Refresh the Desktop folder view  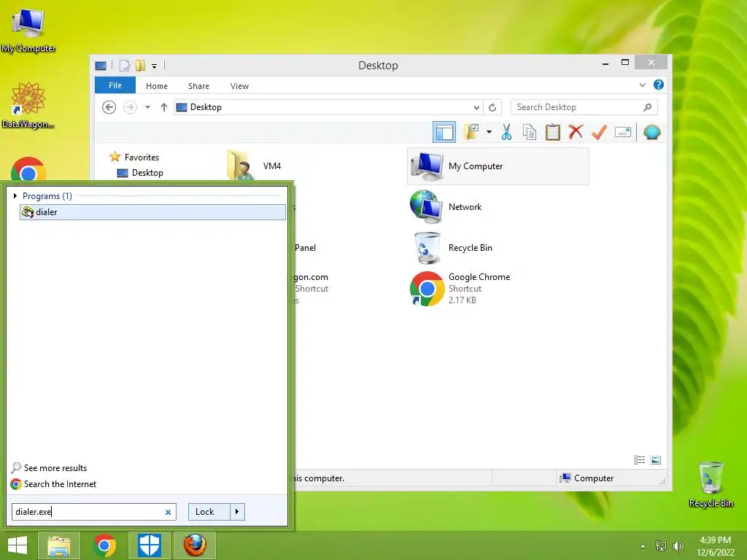pyautogui.click(x=492, y=107)
